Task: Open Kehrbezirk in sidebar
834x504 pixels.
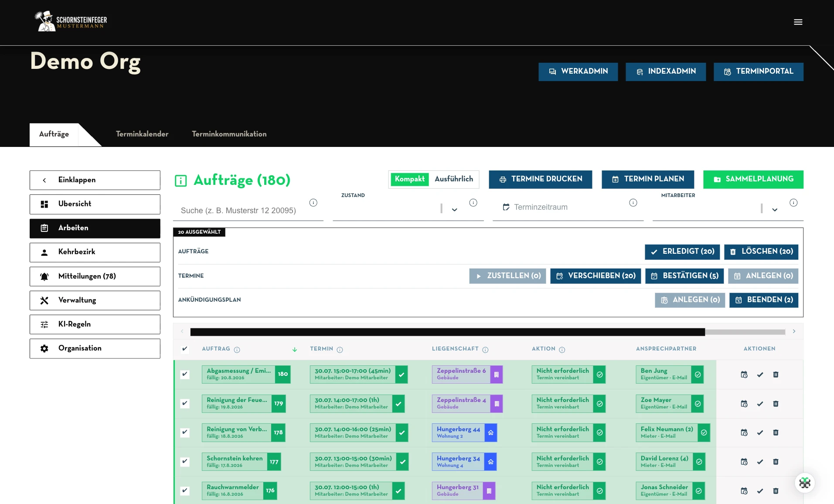Action: (x=95, y=252)
